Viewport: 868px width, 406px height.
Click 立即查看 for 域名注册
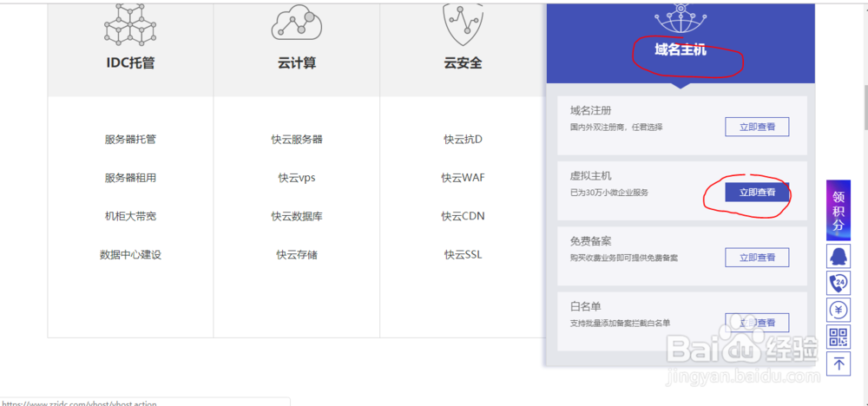(757, 127)
